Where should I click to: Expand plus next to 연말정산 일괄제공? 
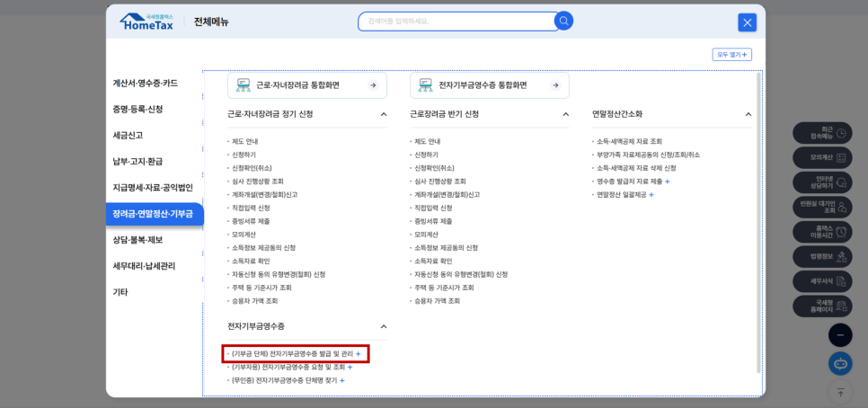coord(651,195)
